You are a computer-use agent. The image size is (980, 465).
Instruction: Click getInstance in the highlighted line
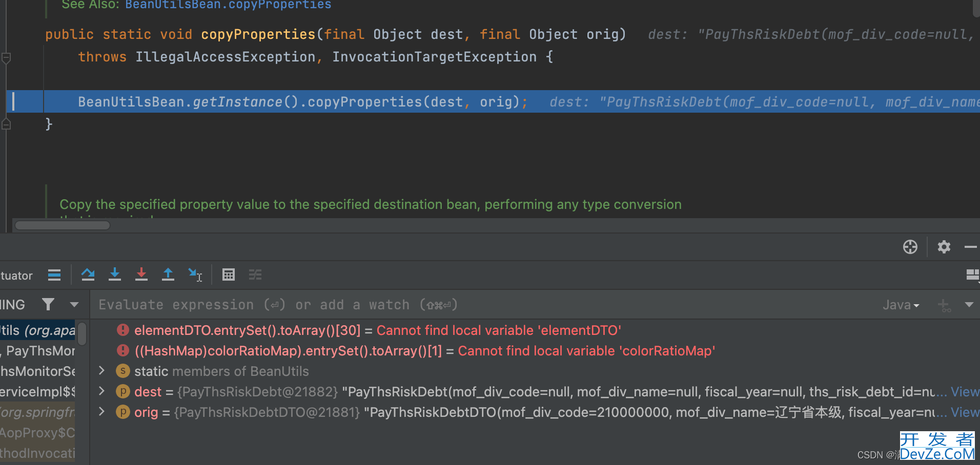[x=238, y=102]
